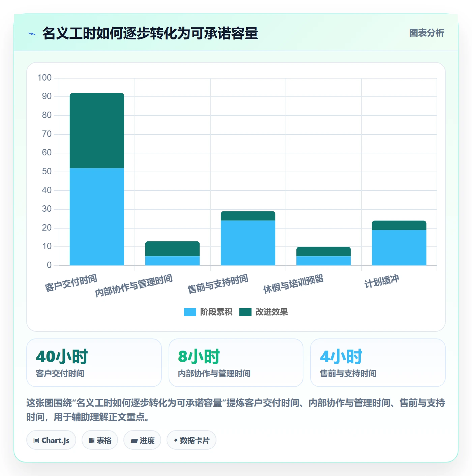This screenshot has height=476, width=472.
Task: Click the dark green 计划缓冲 bar segment
Action: [x=399, y=225]
